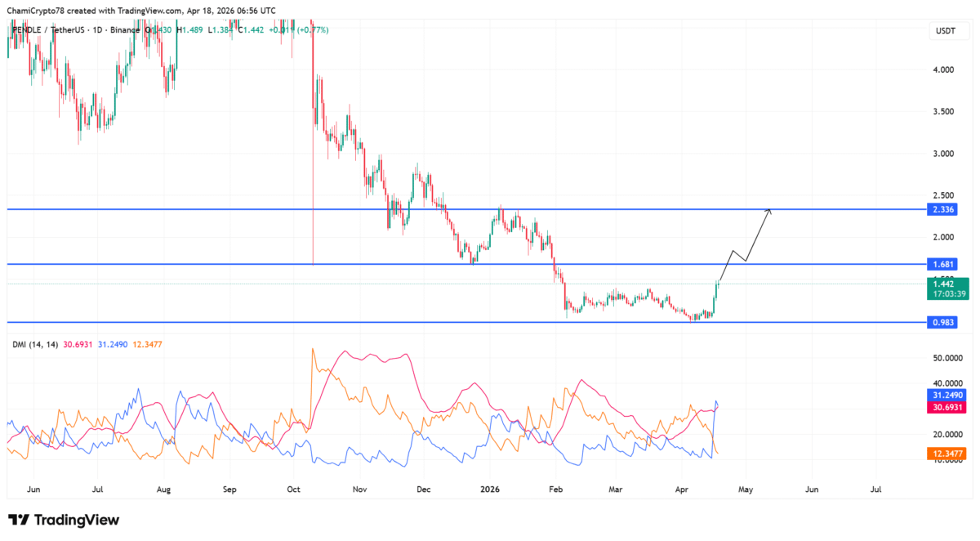The width and height of the screenshot is (980, 541).
Task: Click the 50.0000 DMI scale label
Action: click(949, 358)
